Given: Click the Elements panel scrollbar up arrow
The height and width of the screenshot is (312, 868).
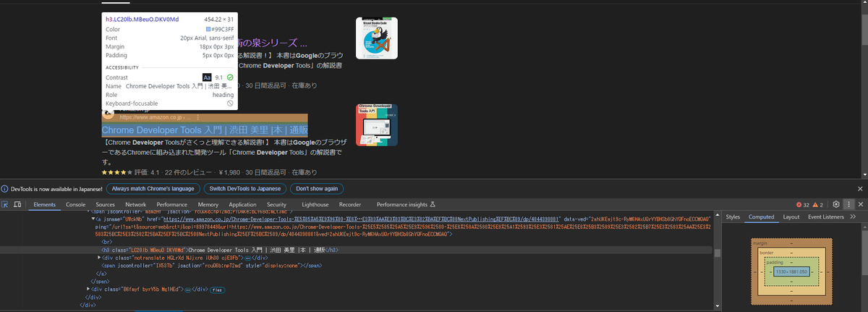Looking at the screenshot, I should (x=717, y=215).
